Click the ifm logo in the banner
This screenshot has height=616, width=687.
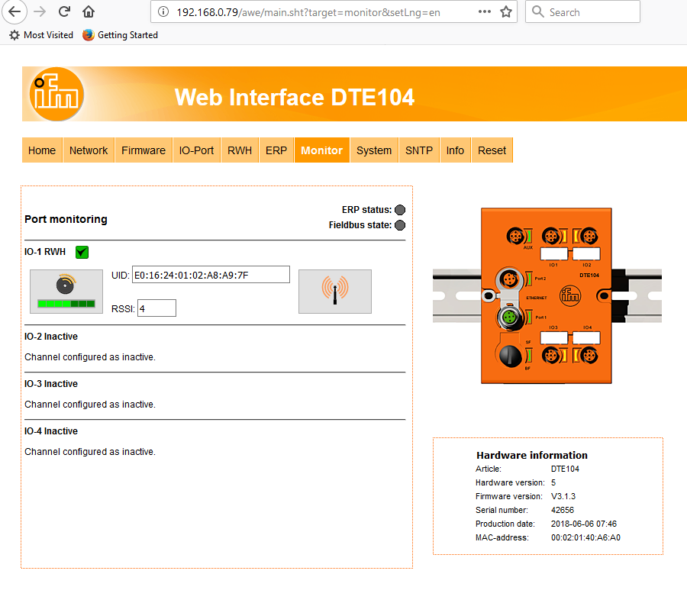click(56, 94)
